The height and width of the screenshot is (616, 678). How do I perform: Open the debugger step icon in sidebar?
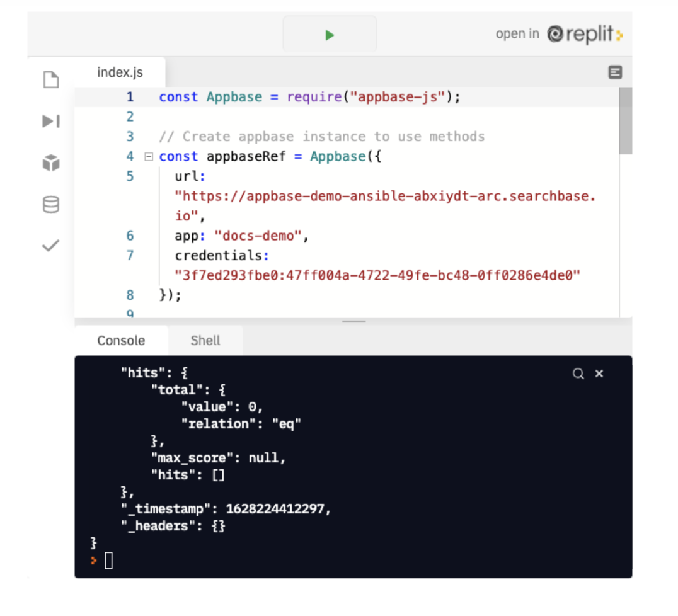(x=51, y=121)
